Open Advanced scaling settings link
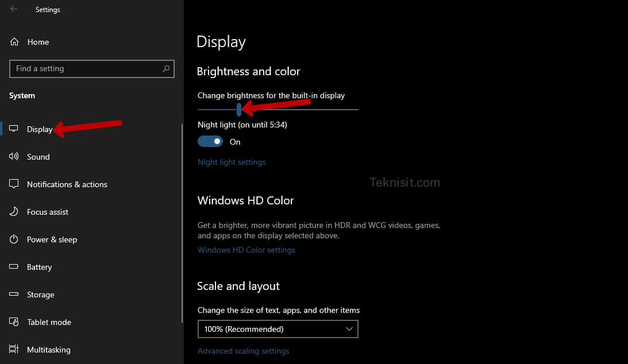Image resolution: width=628 pixels, height=364 pixels. (243, 351)
